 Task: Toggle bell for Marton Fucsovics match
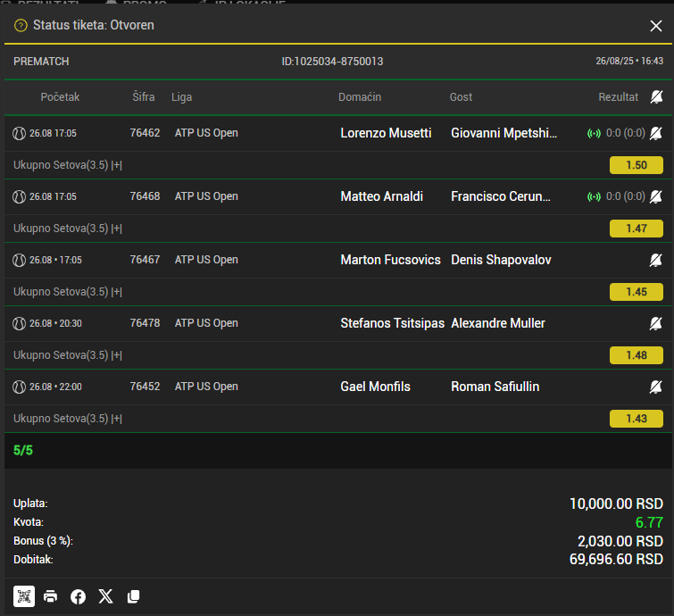(x=655, y=260)
